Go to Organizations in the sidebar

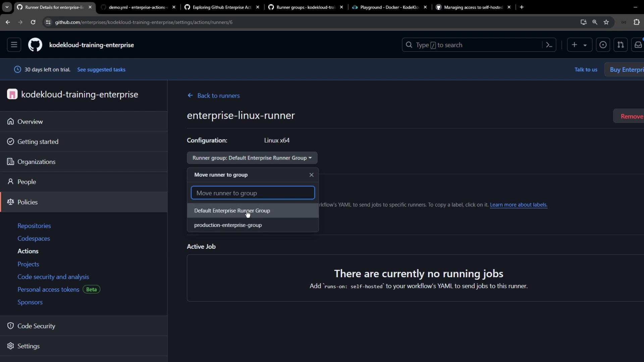36,162
